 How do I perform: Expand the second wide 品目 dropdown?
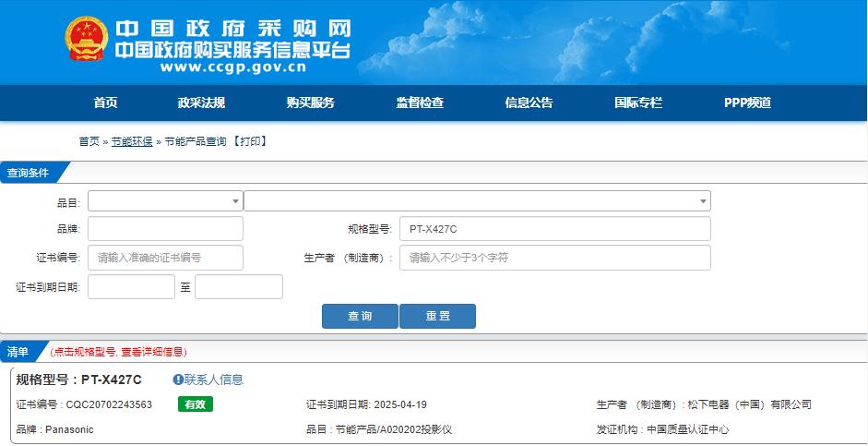[477, 201]
